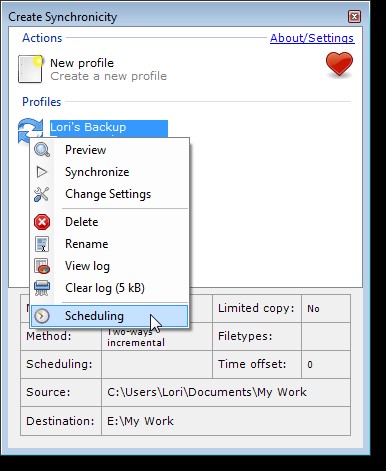
Task: Click the 'Profiles' section heading
Action: coord(42,102)
